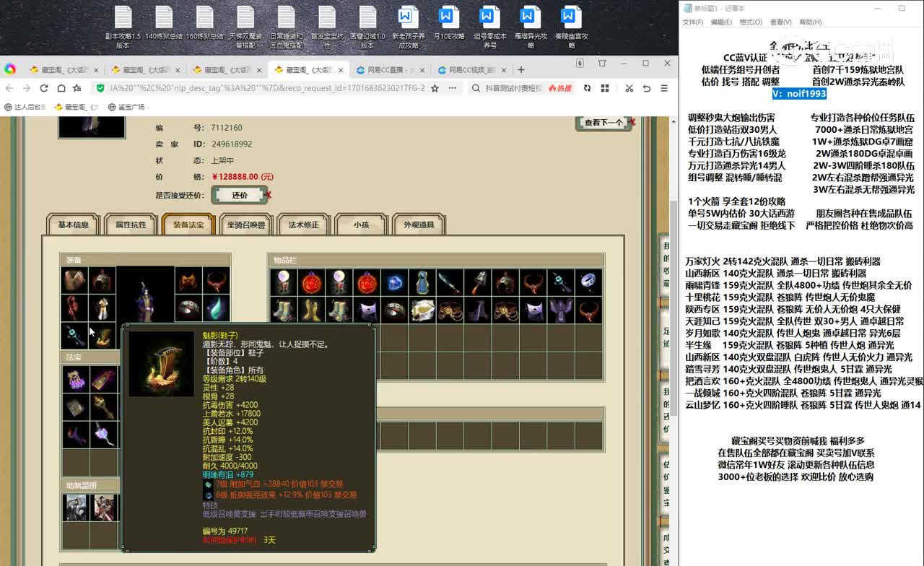Open the 月10E攻略 desktop document
Screen dimensions: 924x566
tap(449, 23)
